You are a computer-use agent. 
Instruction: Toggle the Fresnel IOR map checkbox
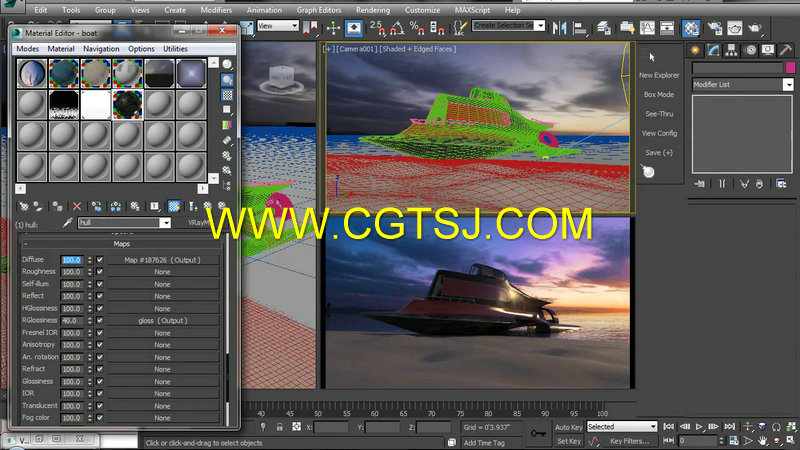[x=100, y=333]
